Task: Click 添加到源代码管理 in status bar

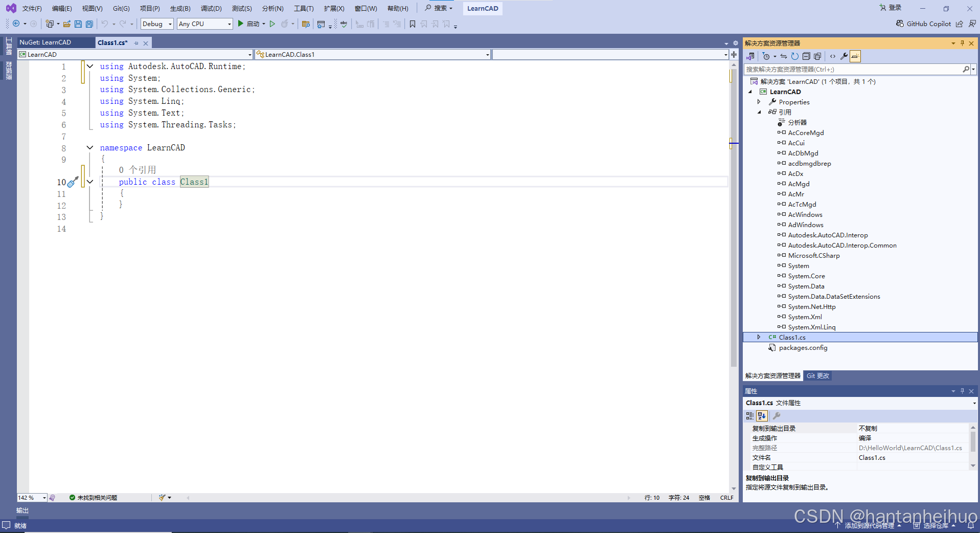Action: (x=868, y=525)
